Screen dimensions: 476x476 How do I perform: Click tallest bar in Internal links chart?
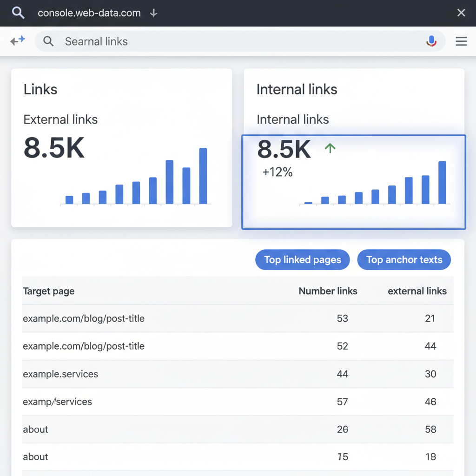pos(442,182)
